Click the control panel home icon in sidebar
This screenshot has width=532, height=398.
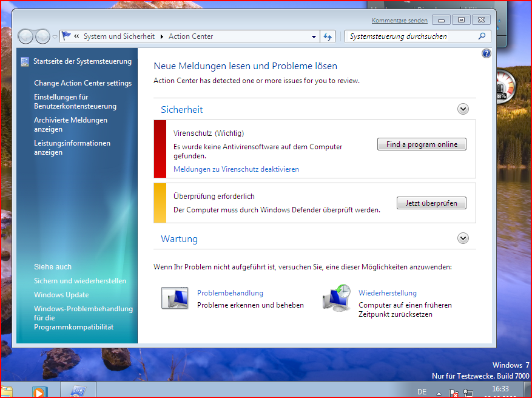click(x=25, y=62)
